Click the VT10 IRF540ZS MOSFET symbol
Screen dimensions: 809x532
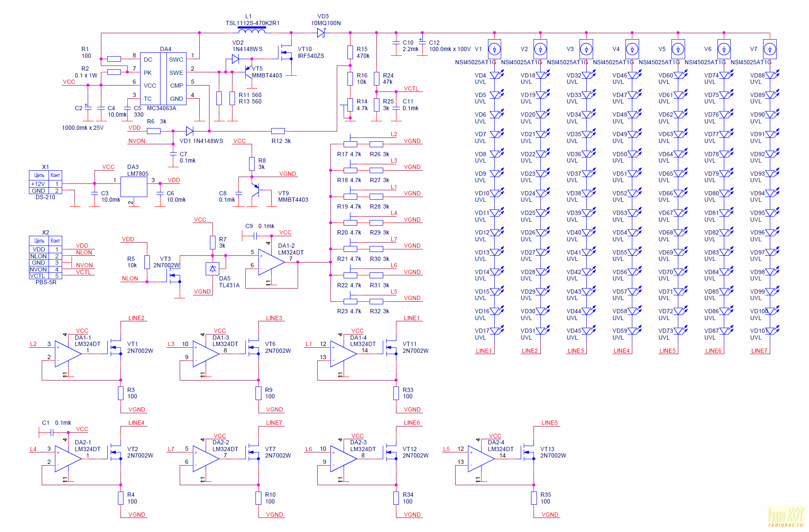286,53
